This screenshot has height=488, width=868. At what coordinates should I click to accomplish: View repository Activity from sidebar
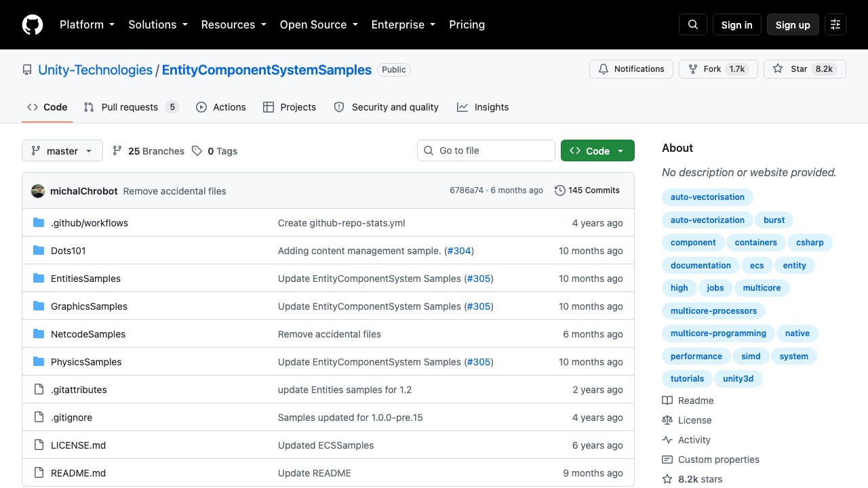pos(686,440)
